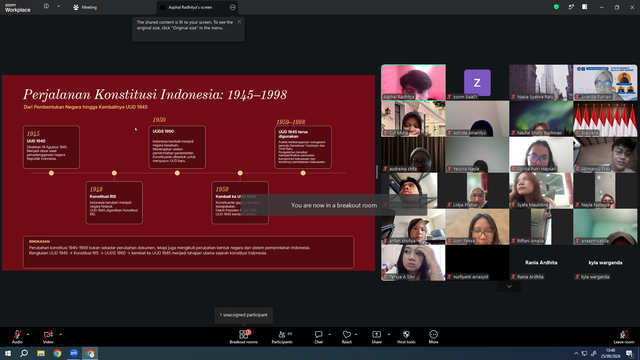
Task: Open Windows taskbar search
Action: coord(24,353)
